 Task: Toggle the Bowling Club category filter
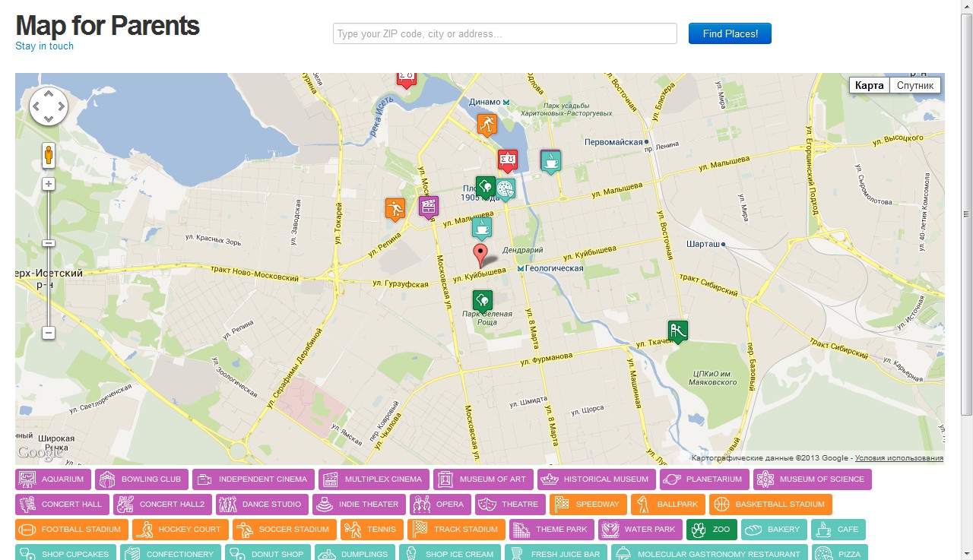point(141,479)
